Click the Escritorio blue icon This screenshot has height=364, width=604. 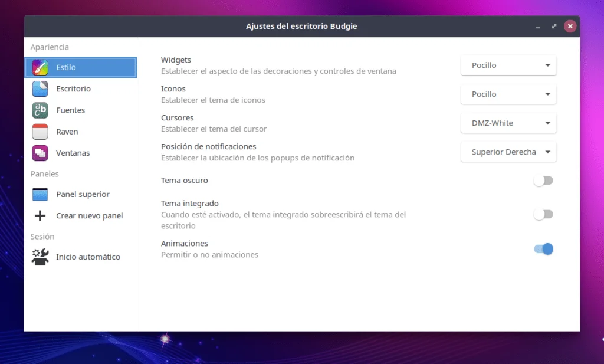click(x=40, y=89)
